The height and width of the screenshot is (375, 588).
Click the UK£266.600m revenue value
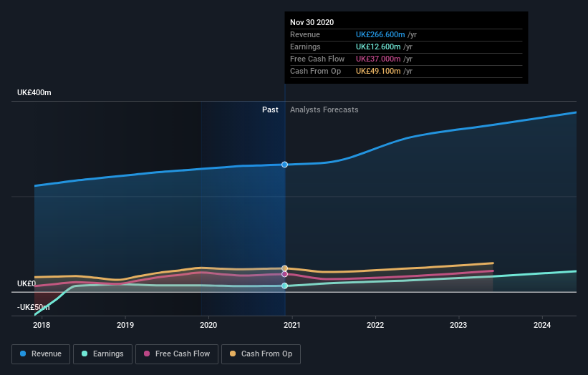click(x=380, y=34)
